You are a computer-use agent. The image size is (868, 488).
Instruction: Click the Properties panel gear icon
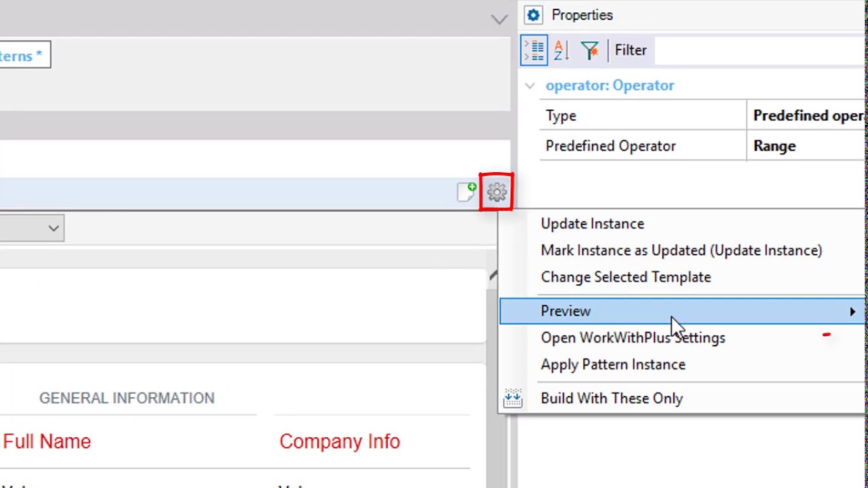click(x=534, y=15)
